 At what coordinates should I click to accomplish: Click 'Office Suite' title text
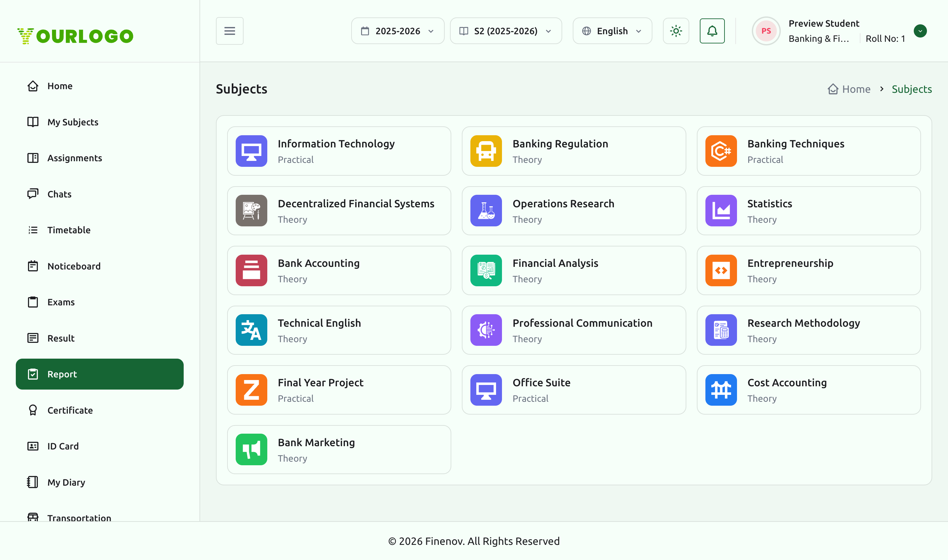[x=541, y=383]
